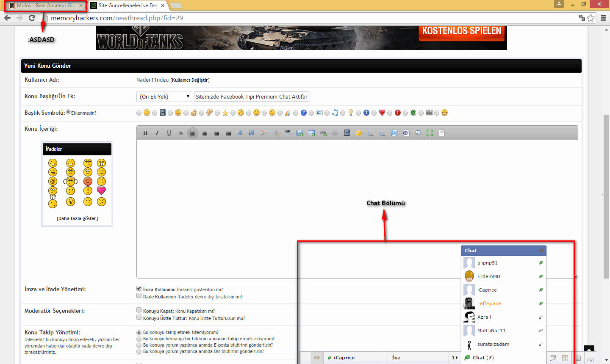Click the 'İoz' chat bar tab
610x364 pixels.
[417, 358]
